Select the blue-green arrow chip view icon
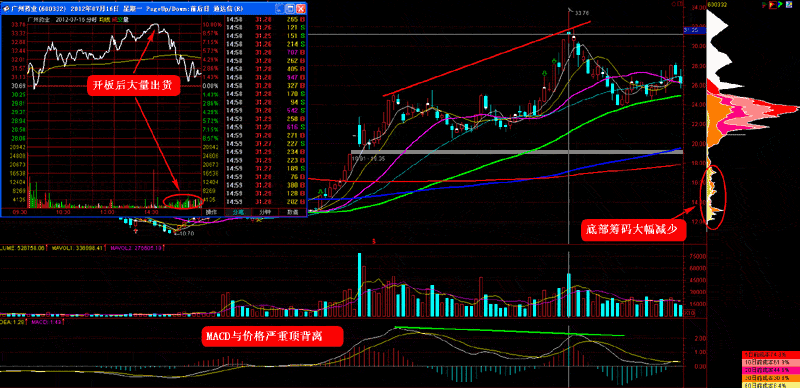 [x=781, y=5]
